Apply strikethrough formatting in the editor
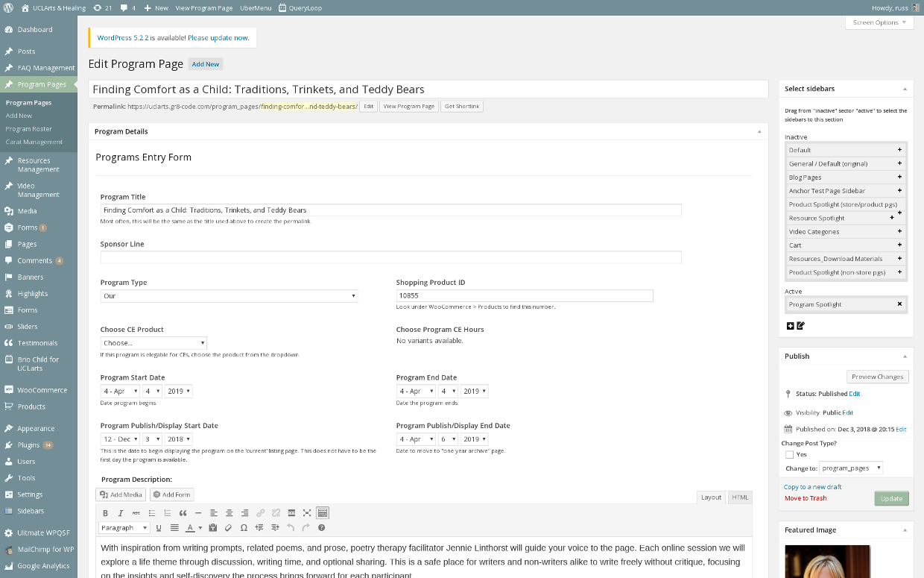 coord(136,513)
